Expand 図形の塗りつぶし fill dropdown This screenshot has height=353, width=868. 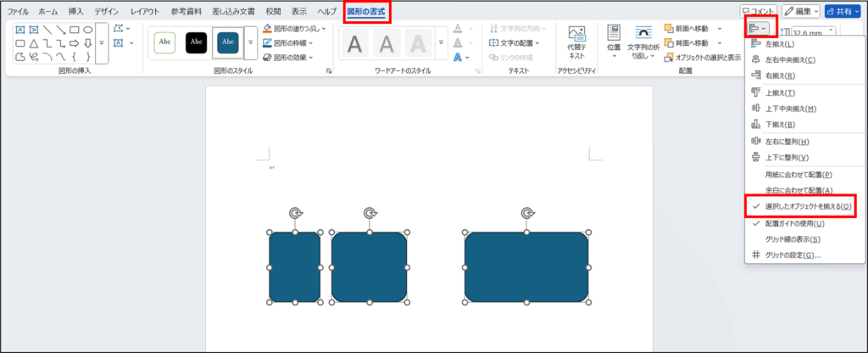click(288, 28)
